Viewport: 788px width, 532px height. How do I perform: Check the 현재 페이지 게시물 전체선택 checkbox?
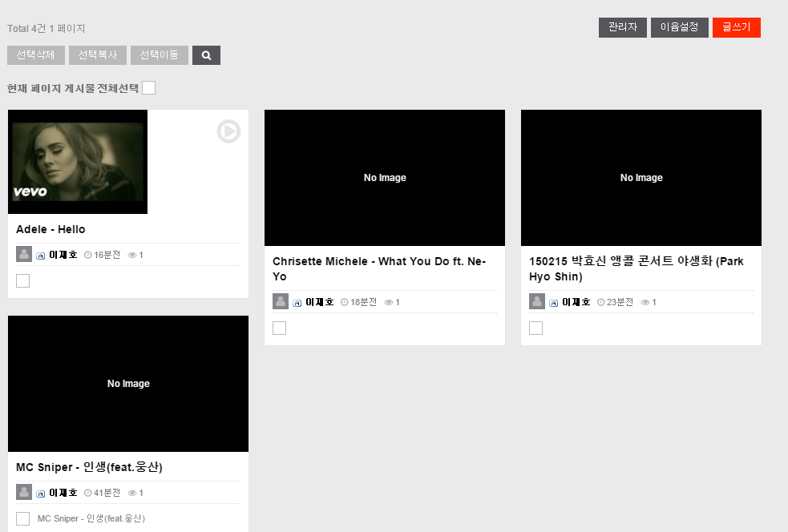coord(149,88)
